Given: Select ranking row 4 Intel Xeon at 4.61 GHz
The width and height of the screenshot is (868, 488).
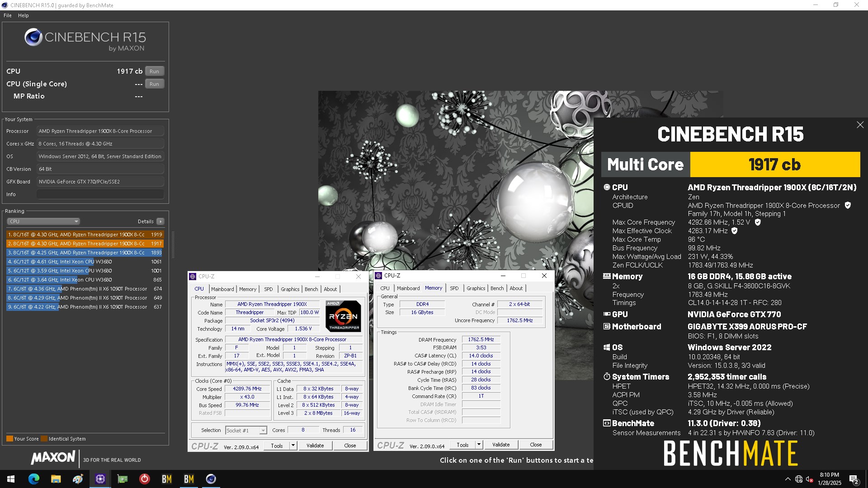Looking at the screenshot, I should coord(85,262).
